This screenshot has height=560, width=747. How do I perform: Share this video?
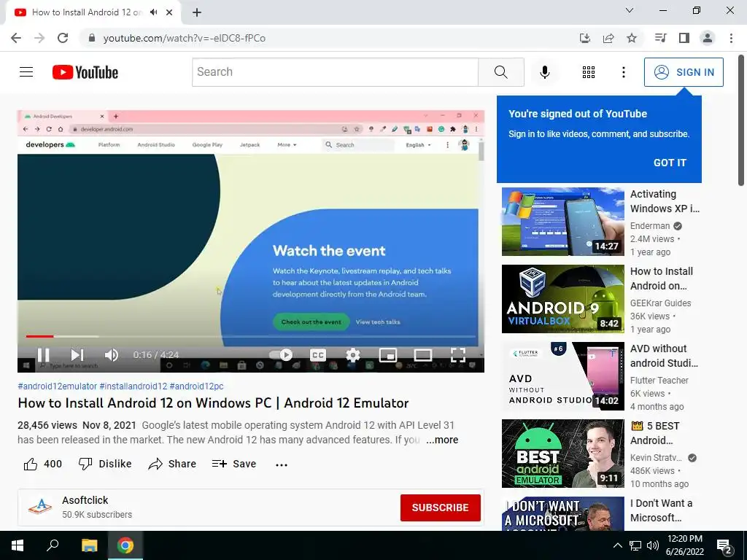click(x=172, y=464)
